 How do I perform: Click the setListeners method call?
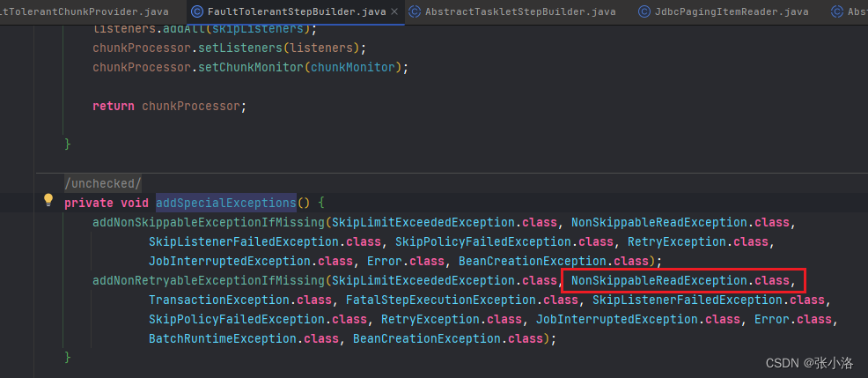[240, 48]
